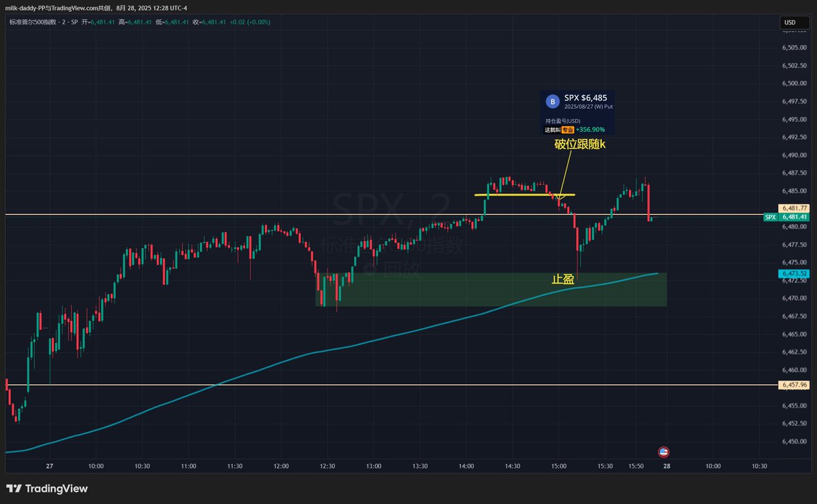
Task: Click the TradingView.com attribution header text
Action: tap(95, 7)
